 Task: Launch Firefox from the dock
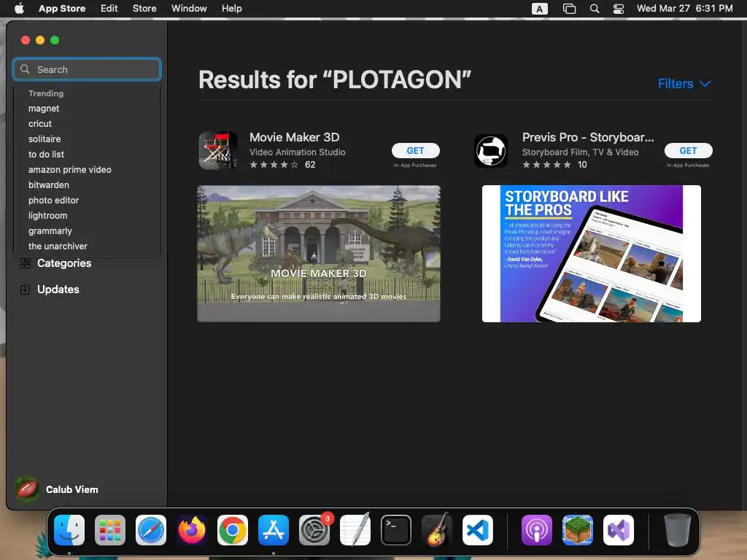click(x=192, y=530)
